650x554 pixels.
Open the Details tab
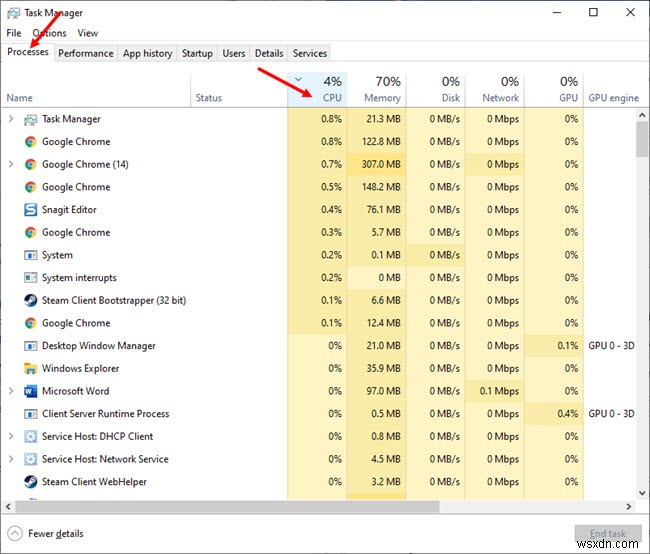[x=269, y=53]
